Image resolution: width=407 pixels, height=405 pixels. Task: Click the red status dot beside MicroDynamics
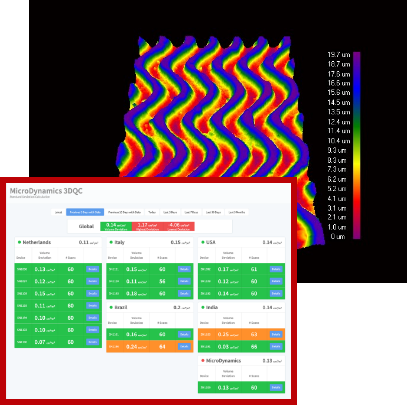point(203,361)
